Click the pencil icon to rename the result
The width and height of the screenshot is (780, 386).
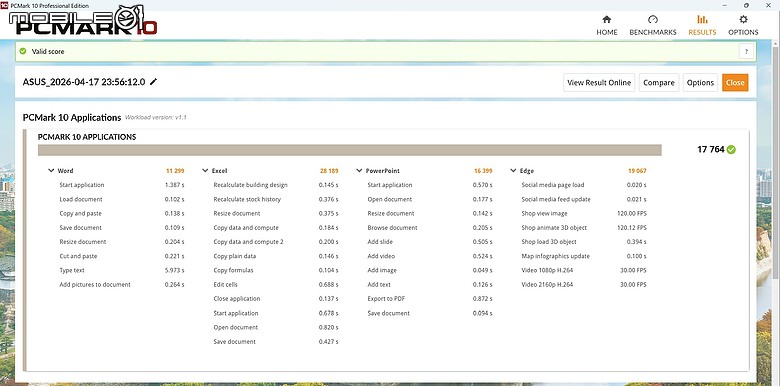pyautogui.click(x=153, y=82)
